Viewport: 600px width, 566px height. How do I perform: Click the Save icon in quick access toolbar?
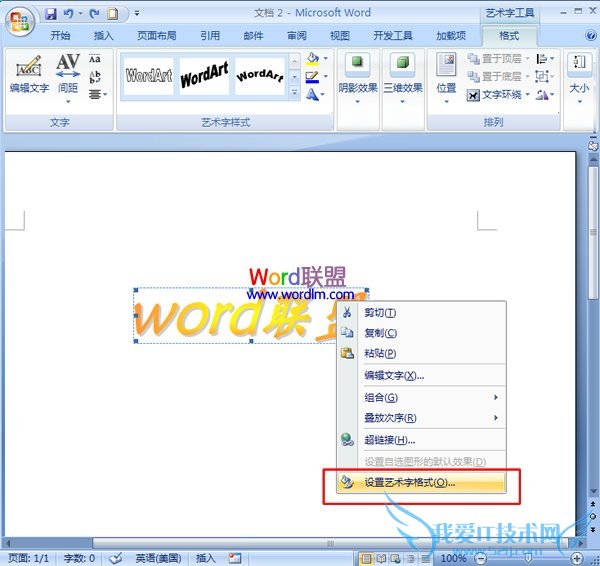(50, 14)
